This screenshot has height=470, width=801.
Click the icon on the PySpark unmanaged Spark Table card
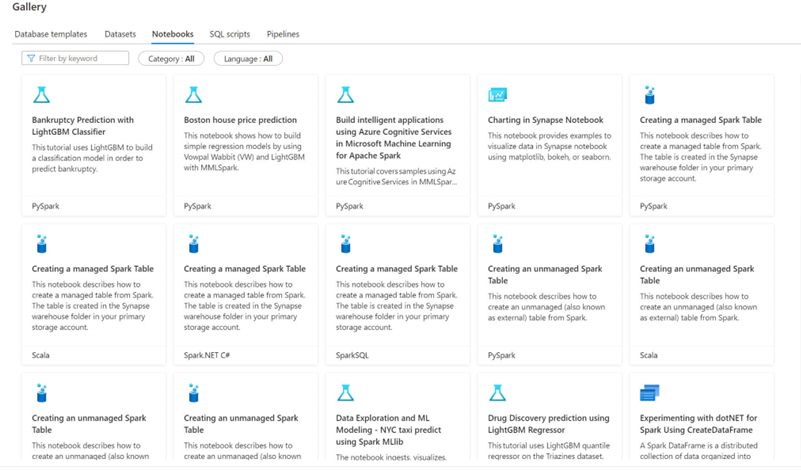(x=498, y=244)
